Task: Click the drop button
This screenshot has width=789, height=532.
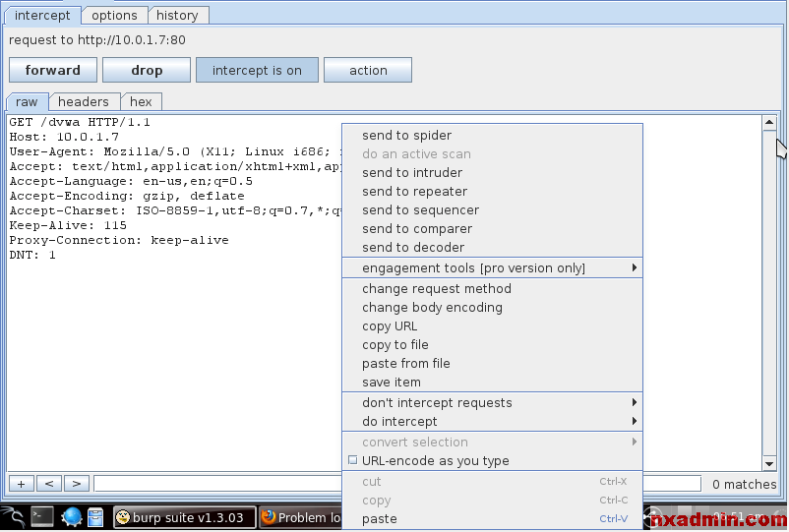Action: click(147, 70)
